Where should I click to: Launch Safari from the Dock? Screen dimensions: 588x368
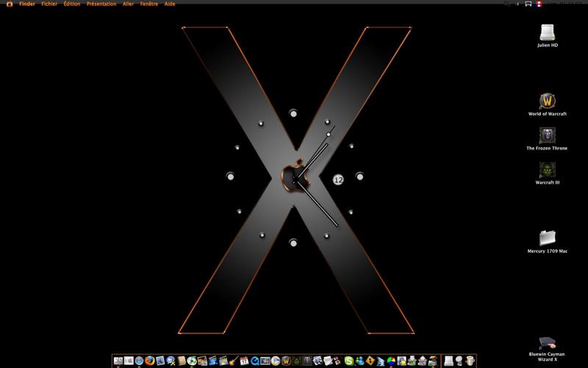tap(139, 361)
